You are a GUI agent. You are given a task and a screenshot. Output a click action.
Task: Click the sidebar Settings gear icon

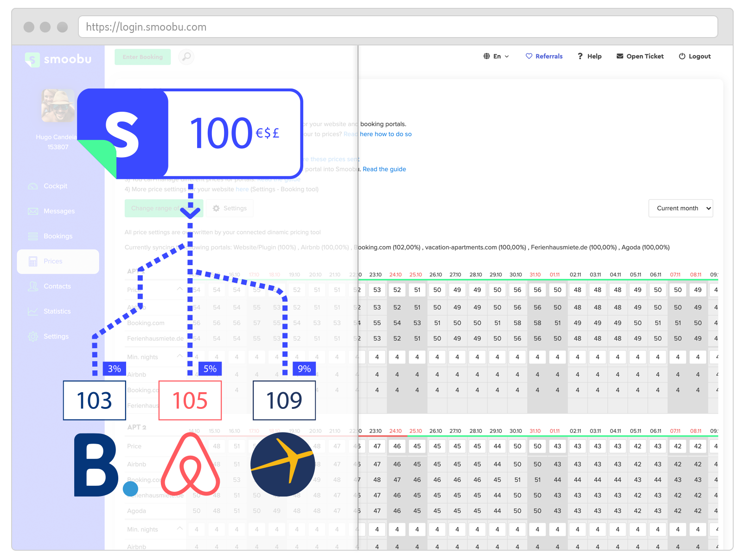pos(33,337)
